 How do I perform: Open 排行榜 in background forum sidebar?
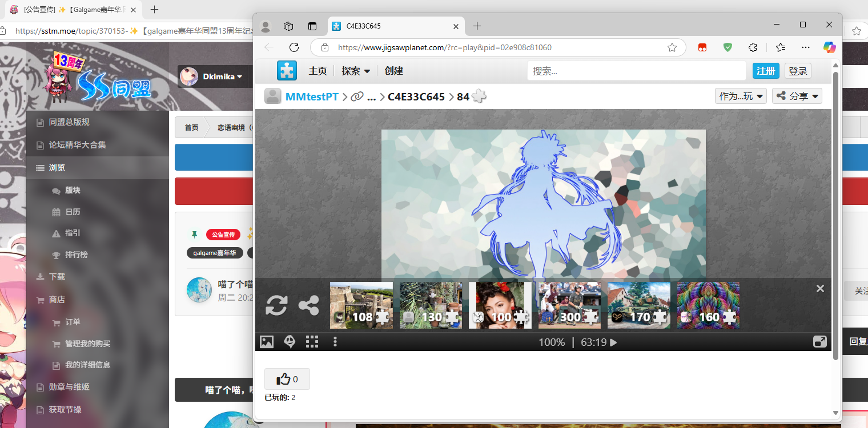coord(76,255)
